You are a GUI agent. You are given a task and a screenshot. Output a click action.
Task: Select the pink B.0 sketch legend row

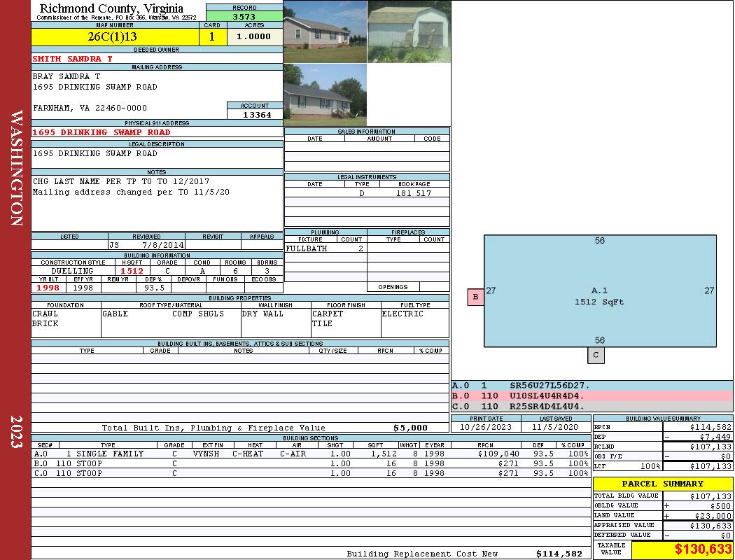click(x=591, y=396)
